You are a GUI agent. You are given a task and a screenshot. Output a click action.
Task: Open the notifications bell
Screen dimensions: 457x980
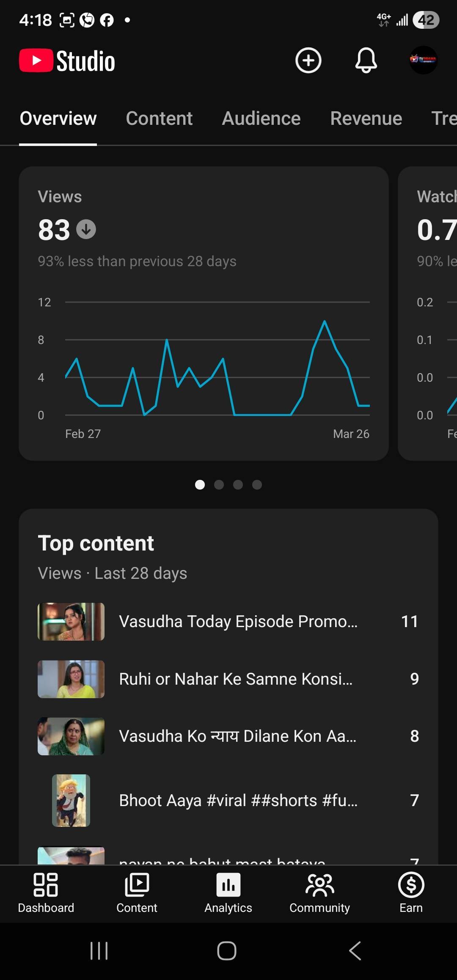click(x=366, y=61)
